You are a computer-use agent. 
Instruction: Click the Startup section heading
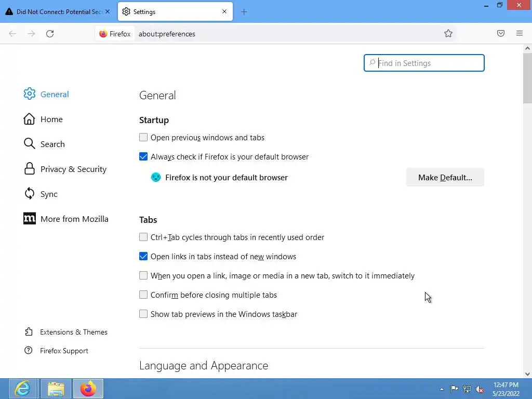click(x=154, y=120)
